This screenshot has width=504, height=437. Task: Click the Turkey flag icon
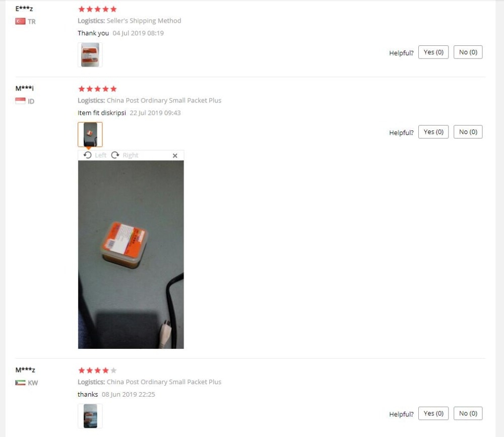(20, 21)
